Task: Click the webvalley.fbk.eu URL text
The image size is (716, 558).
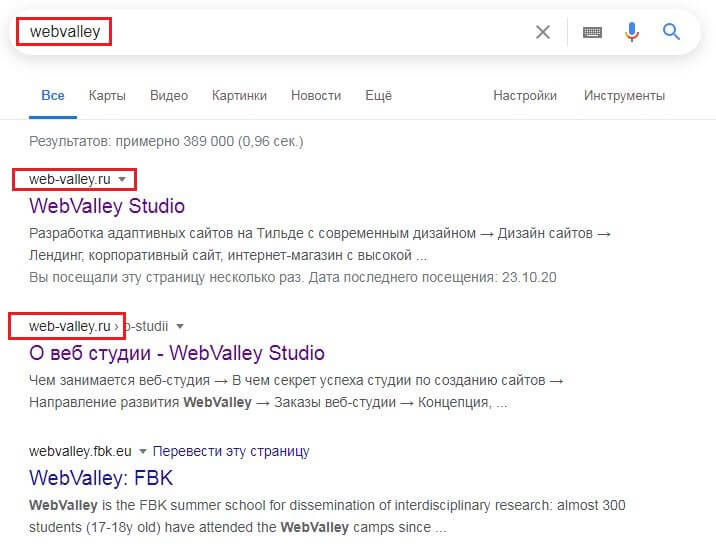Action: pos(80,451)
